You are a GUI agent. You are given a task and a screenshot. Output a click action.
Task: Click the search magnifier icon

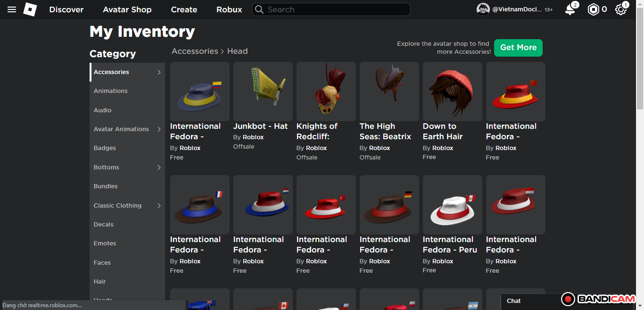(259, 9)
